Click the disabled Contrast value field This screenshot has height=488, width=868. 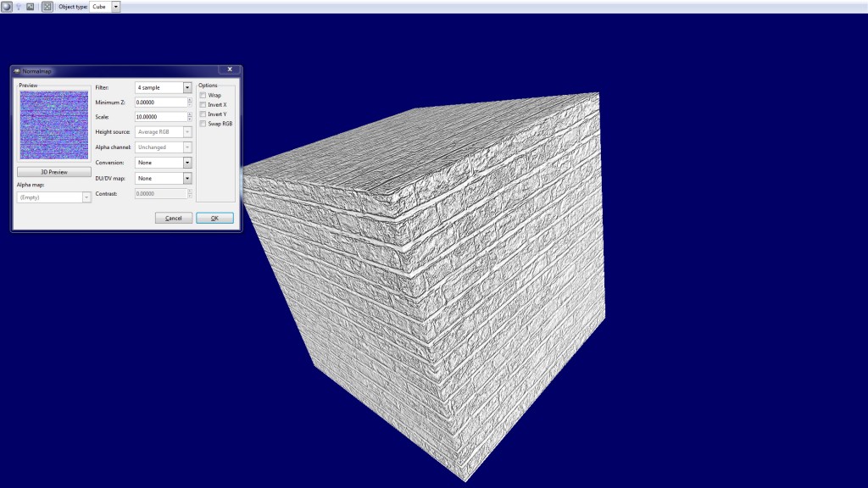click(x=161, y=194)
